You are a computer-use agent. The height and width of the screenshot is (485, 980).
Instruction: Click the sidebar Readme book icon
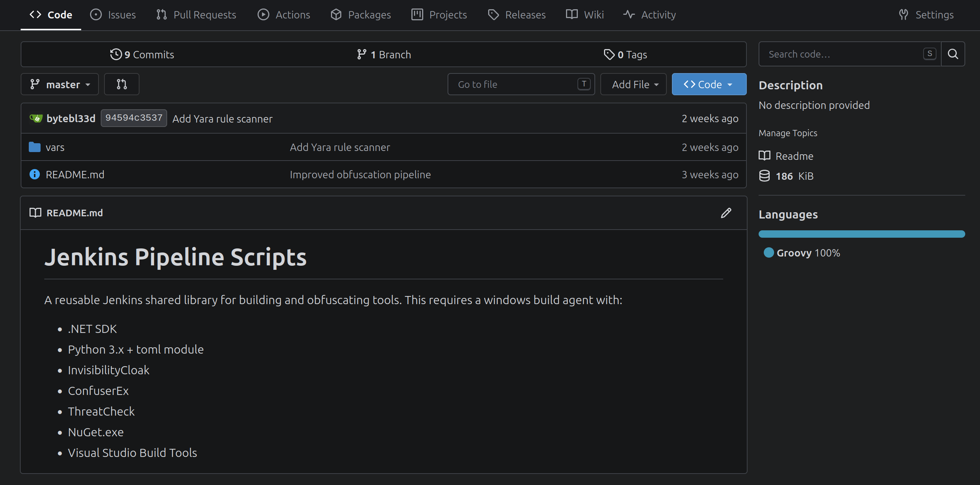click(765, 156)
